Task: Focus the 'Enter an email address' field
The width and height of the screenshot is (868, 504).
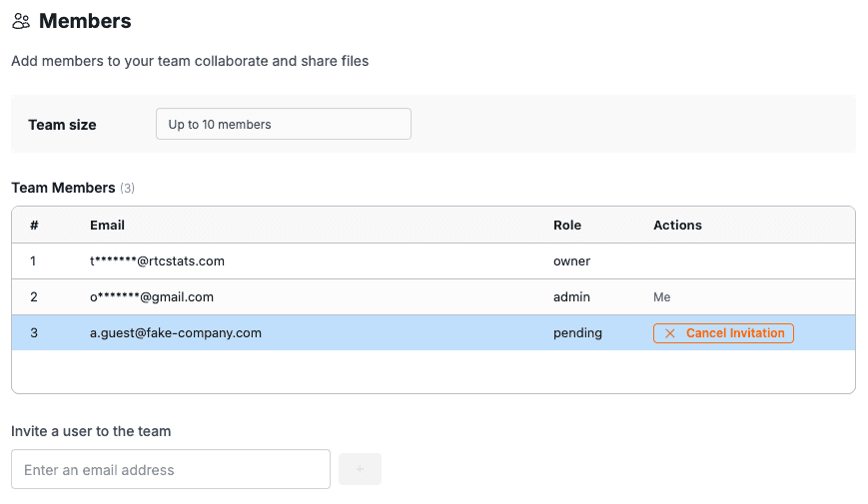Action: (171, 470)
